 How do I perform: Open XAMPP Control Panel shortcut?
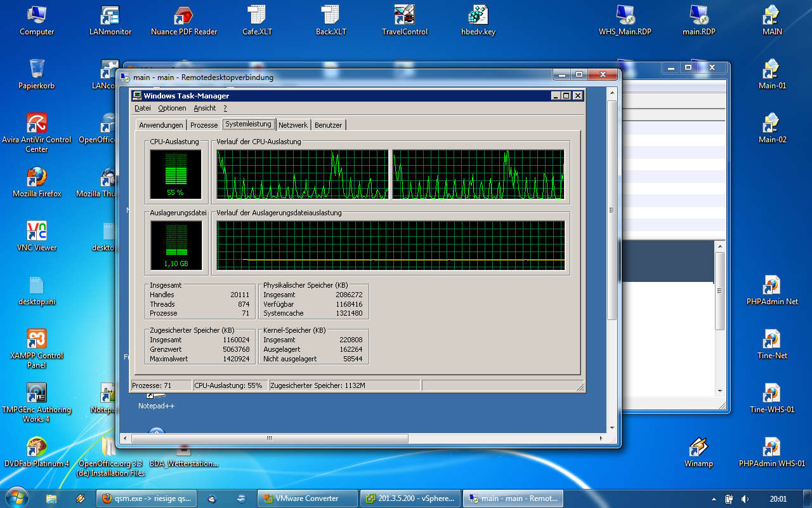point(37,348)
